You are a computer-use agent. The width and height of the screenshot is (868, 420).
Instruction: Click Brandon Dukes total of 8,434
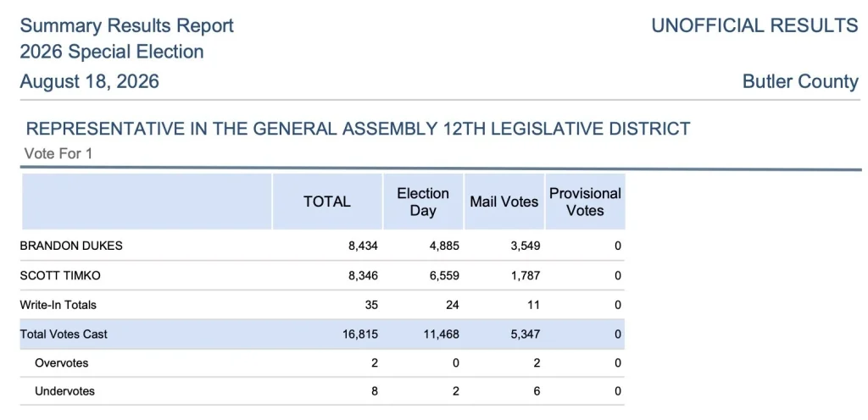(363, 246)
